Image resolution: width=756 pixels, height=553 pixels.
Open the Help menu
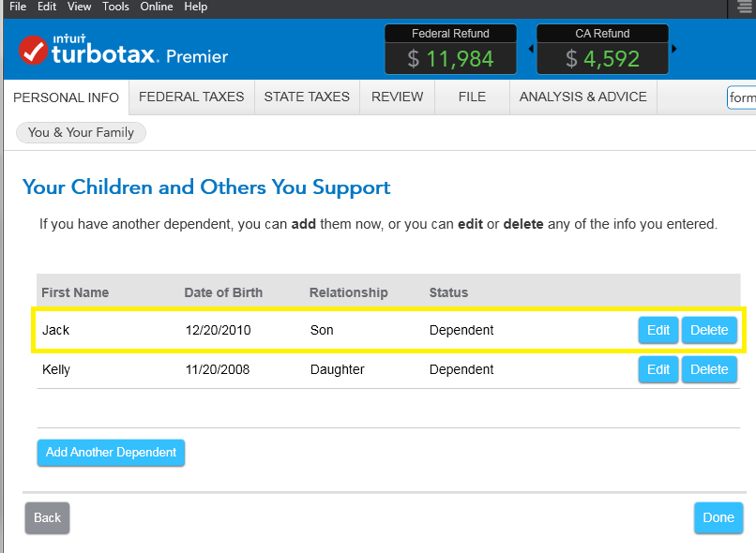pos(196,7)
